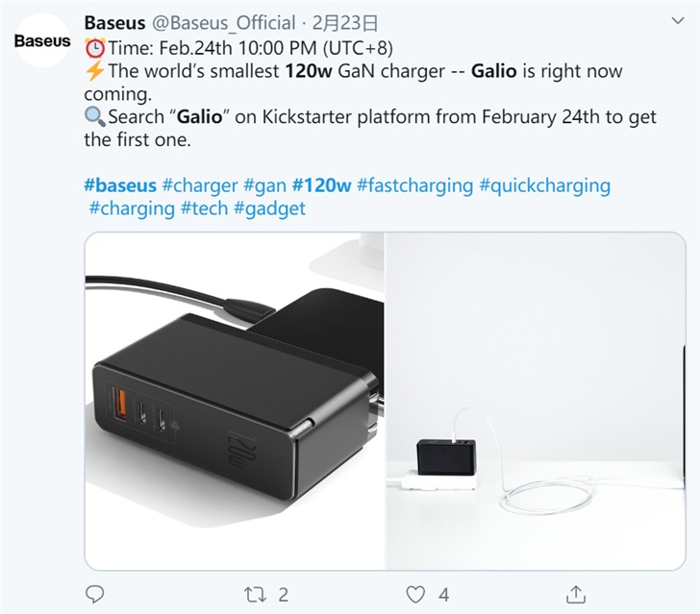Open the photo of charger with white cable
Viewport: 700px width, 614px height.
click(541, 400)
